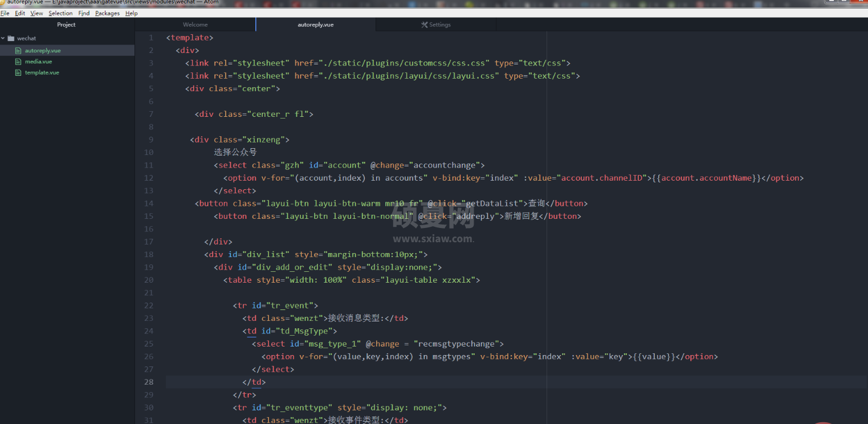Click the Settings tab tools icon
868x424 pixels.
[x=424, y=25]
